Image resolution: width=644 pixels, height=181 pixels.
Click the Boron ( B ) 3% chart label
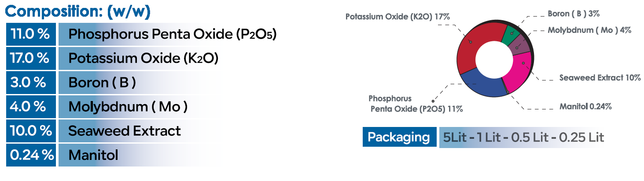(x=573, y=14)
